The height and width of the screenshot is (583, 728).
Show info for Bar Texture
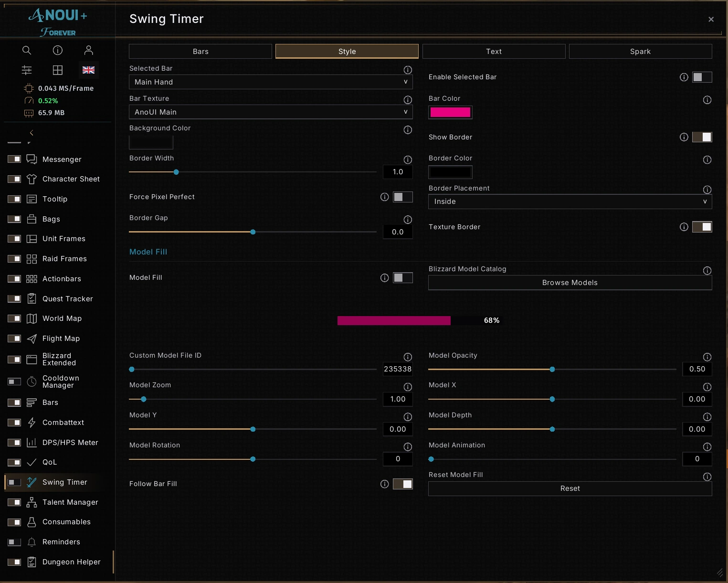click(408, 100)
